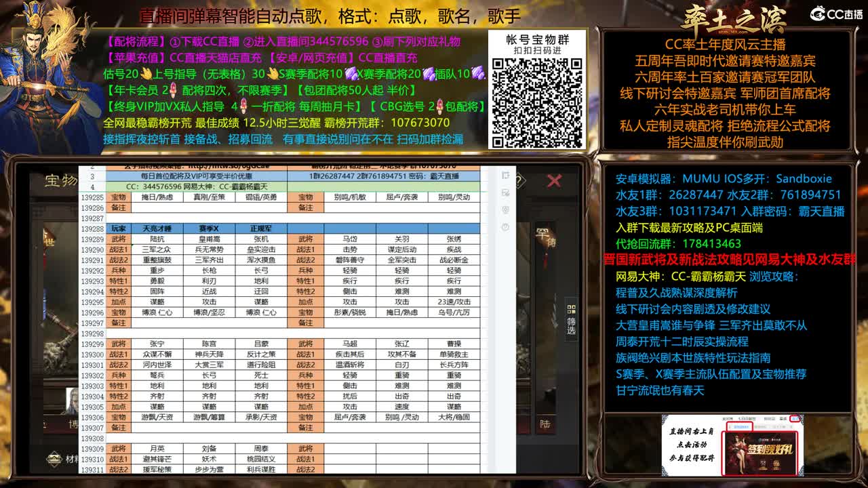Click the first icon in spreadsheet side toolbar

point(505,176)
